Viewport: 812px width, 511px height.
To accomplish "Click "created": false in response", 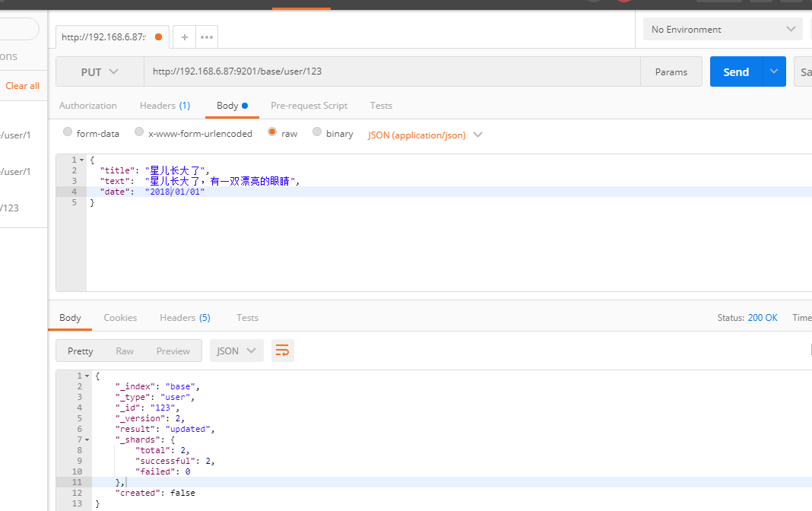I will [x=155, y=493].
